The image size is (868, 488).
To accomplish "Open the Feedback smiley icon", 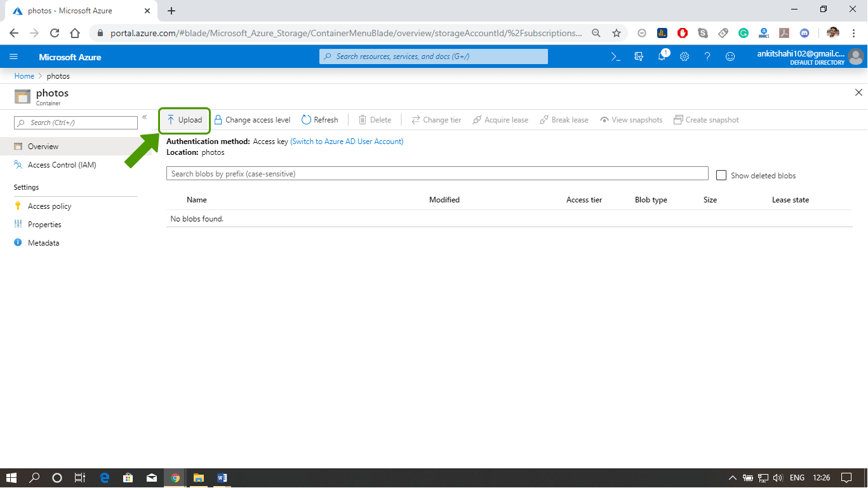I will 730,56.
